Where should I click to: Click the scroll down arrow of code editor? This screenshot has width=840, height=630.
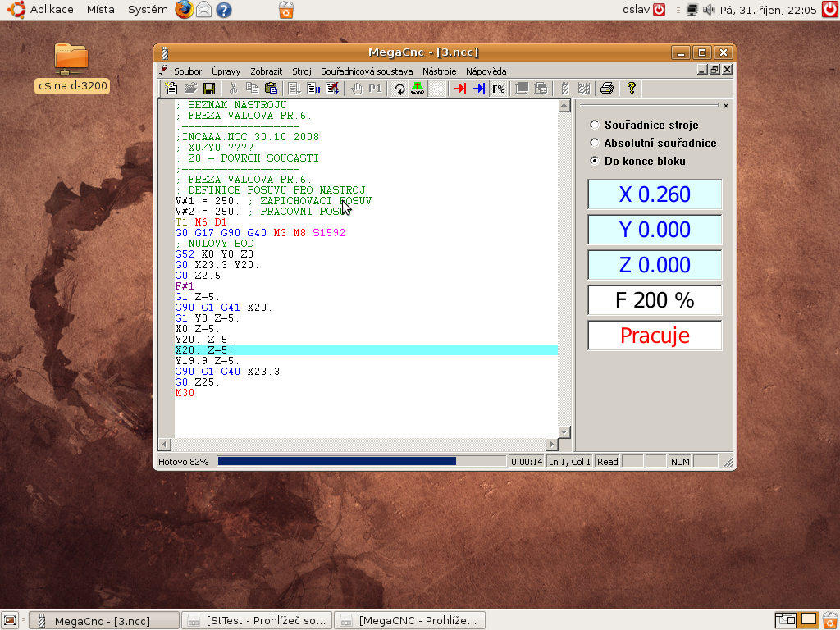coord(564,431)
